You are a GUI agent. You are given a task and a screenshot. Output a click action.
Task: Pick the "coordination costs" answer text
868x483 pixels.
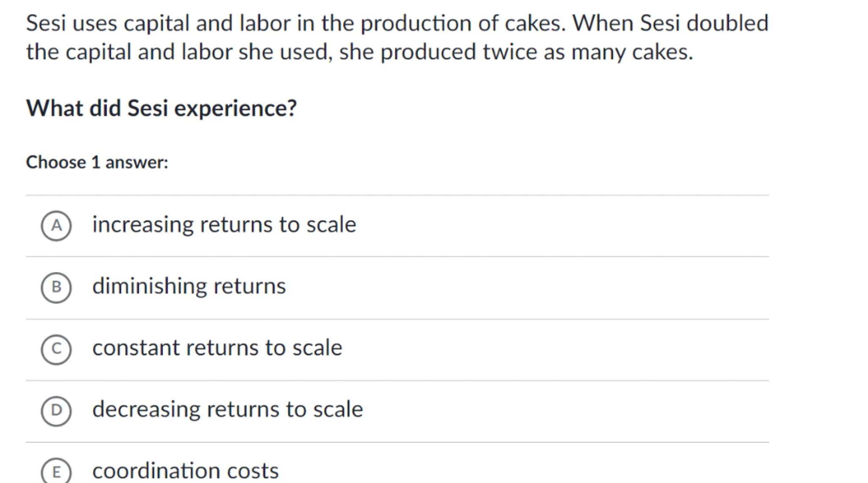[x=185, y=471]
